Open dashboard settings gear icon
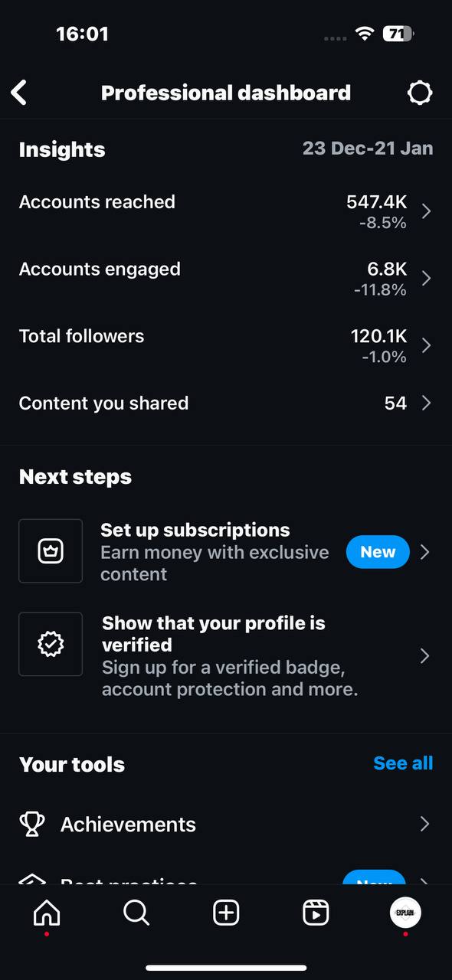The width and height of the screenshot is (452, 980). [x=419, y=93]
